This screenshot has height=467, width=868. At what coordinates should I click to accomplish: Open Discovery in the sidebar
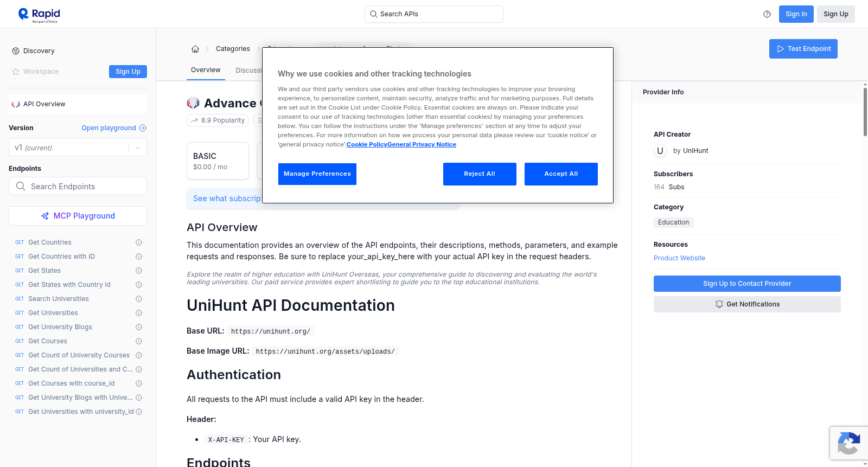pos(39,51)
